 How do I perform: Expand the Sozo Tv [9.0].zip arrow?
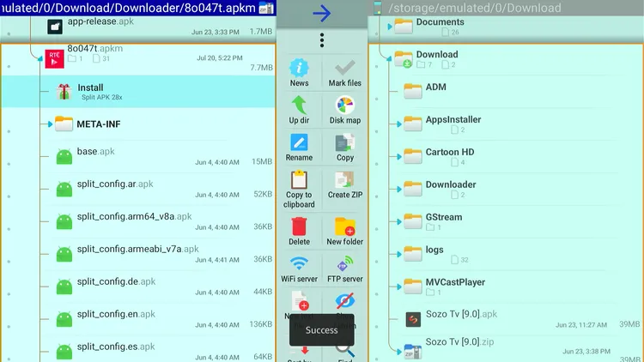398,352
